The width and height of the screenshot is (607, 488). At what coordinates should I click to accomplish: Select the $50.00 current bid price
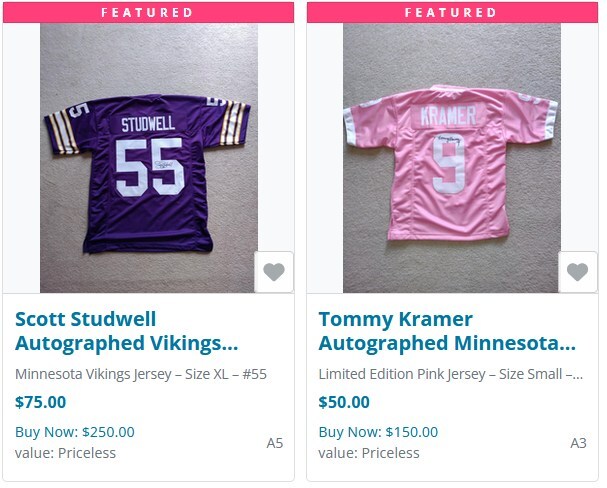pos(344,402)
